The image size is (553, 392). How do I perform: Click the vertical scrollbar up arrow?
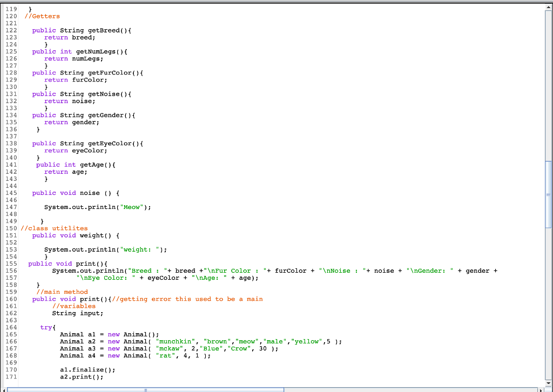[549, 7]
